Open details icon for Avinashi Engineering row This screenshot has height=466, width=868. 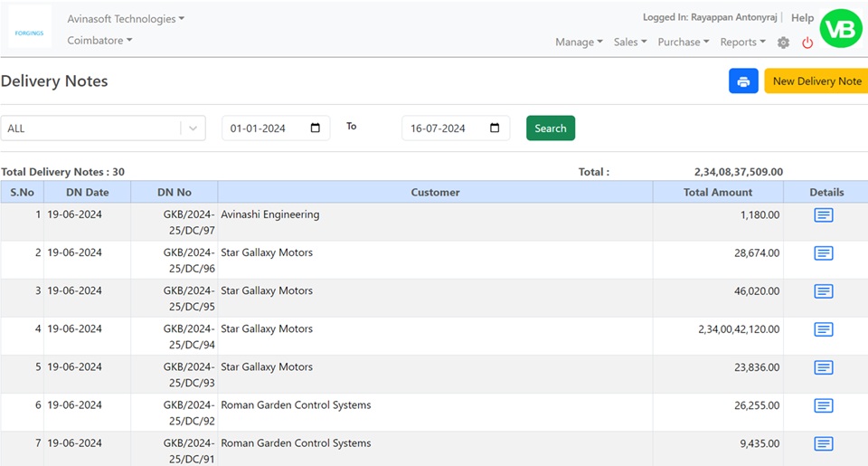tap(823, 215)
